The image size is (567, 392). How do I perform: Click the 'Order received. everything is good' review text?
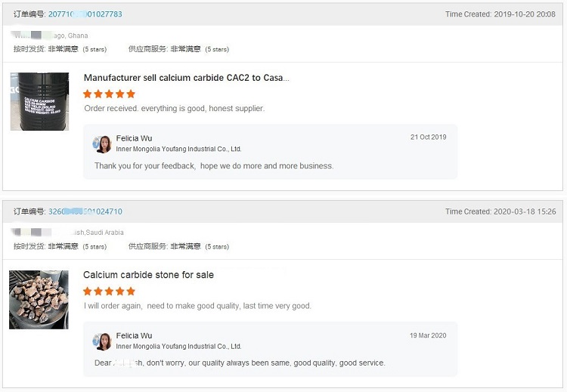[x=174, y=109]
